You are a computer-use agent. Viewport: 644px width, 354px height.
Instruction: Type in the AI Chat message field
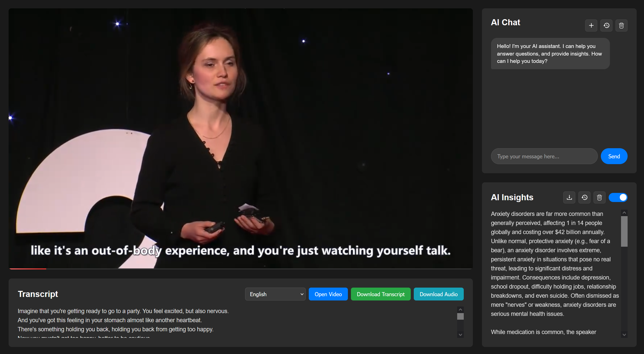click(544, 156)
